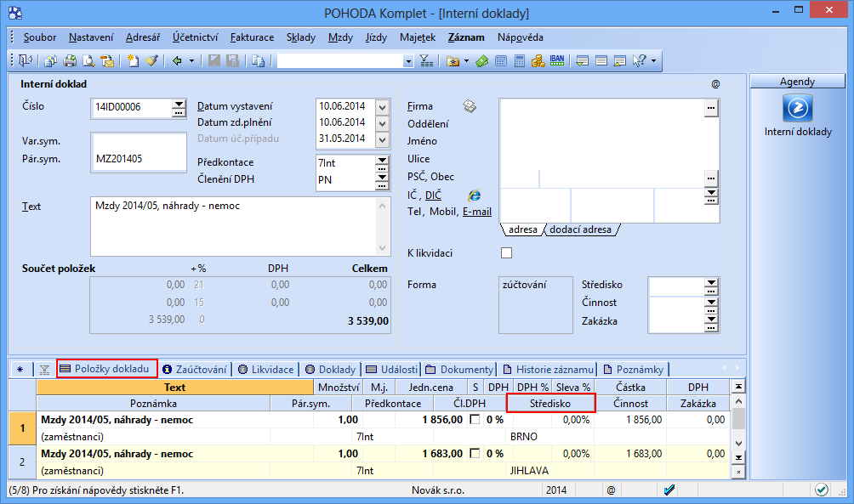854x504 pixels.
Task: Expand the toolbar combo box dropdown arrow
Action: 408,61
